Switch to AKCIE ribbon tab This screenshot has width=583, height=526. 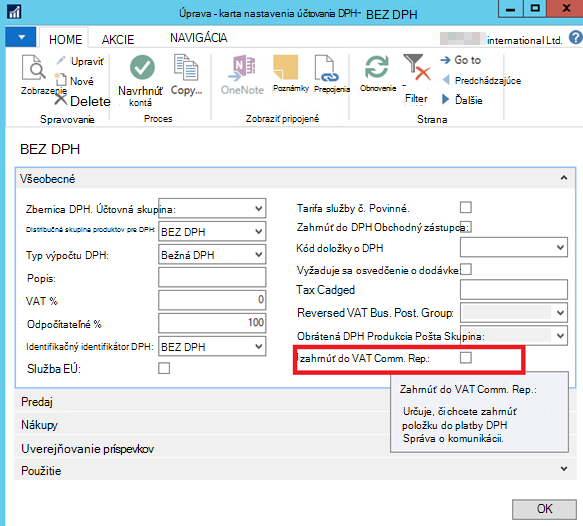118,39
